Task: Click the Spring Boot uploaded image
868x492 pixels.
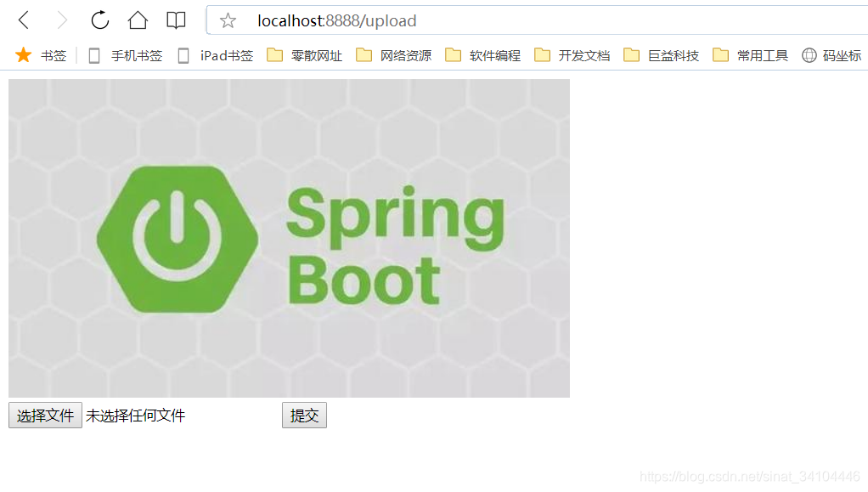Action: tap(289, 238)
